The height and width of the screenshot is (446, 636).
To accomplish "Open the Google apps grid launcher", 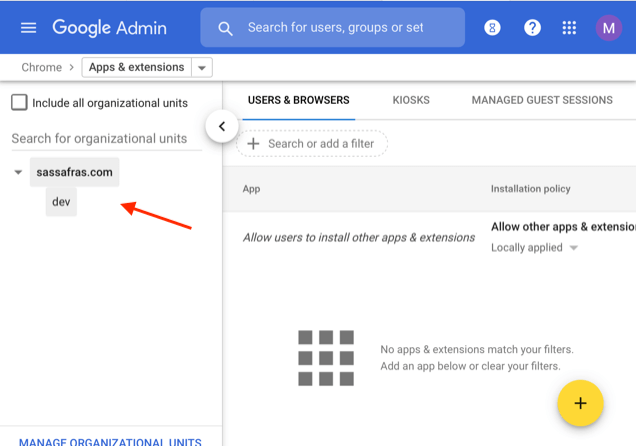I will tap(570, 28).
